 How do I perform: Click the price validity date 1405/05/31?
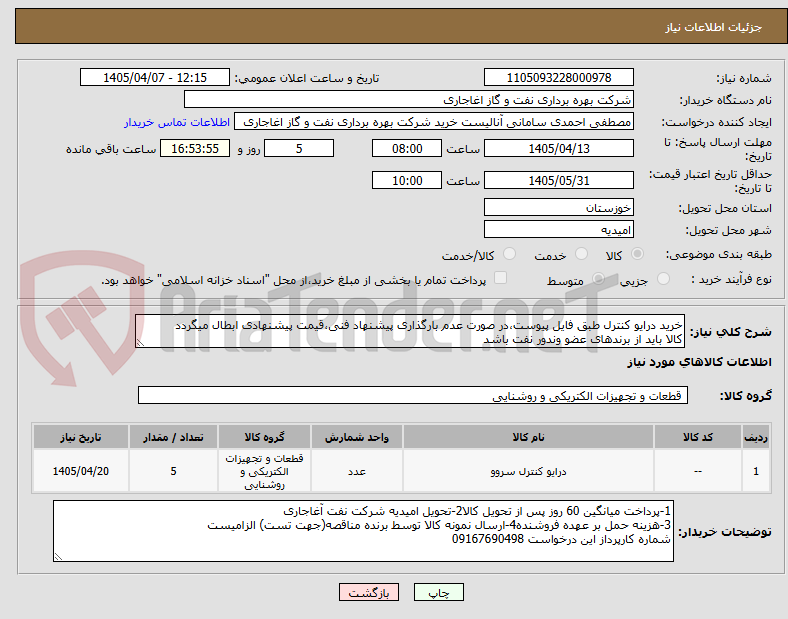point(558,180)
